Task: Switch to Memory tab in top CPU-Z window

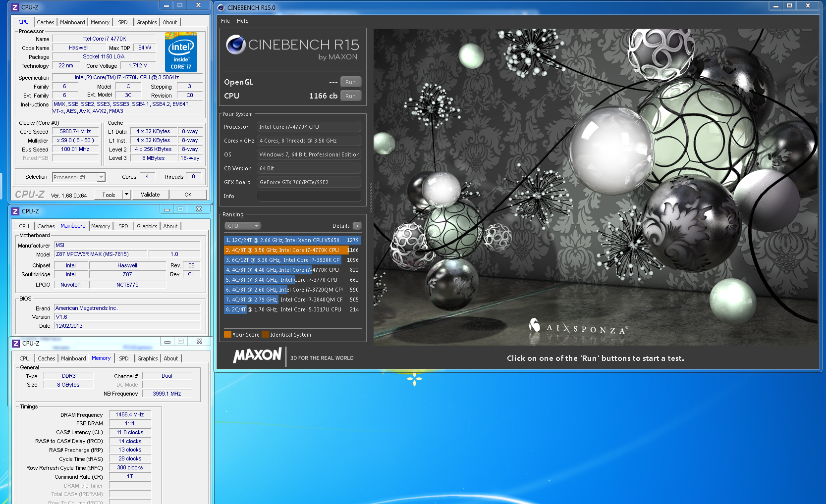Action: 100,22
